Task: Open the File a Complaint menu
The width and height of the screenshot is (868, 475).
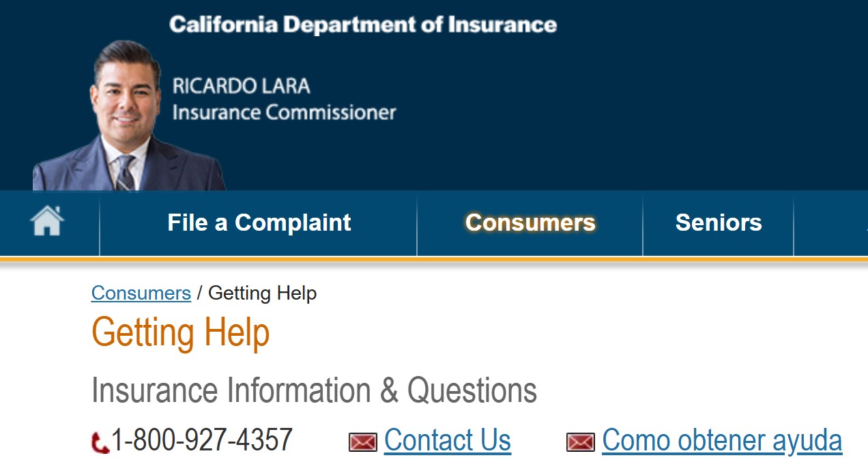Action: coord(259,223)
